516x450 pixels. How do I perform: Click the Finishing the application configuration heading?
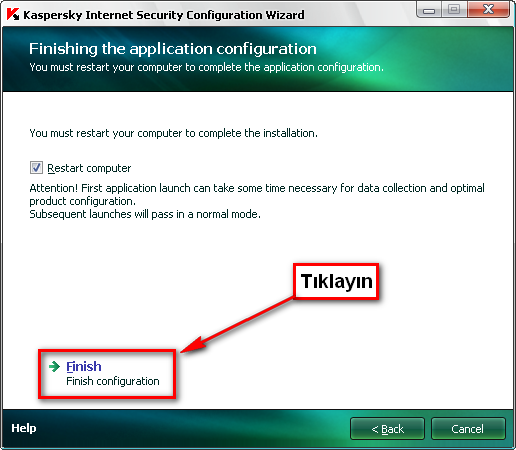[173, 49]
